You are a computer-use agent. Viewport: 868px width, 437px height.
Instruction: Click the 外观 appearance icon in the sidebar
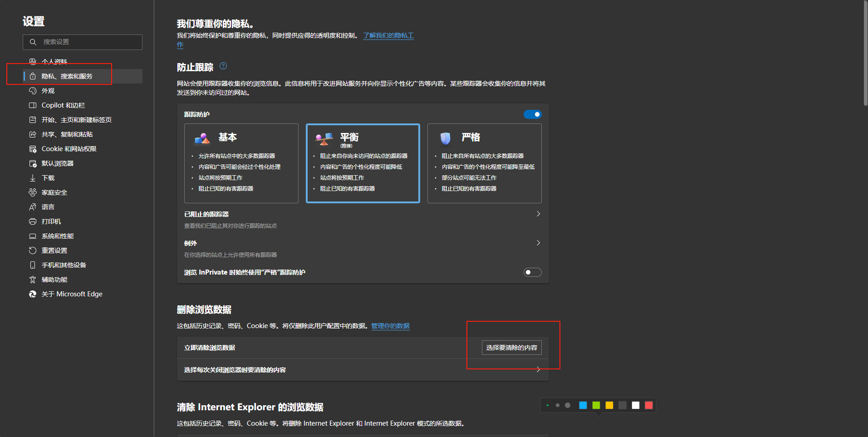(x=33, y=91)
